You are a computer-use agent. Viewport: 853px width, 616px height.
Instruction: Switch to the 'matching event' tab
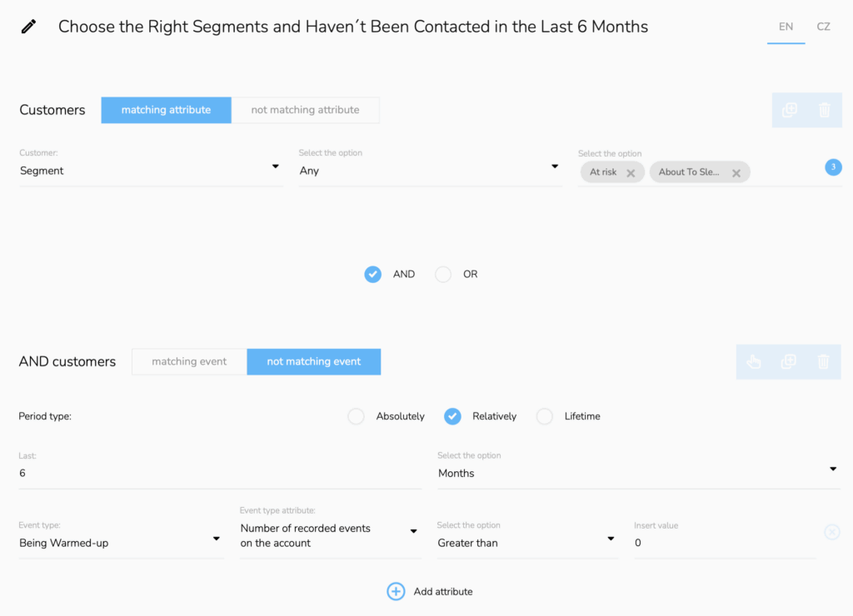tap(189, 361)
